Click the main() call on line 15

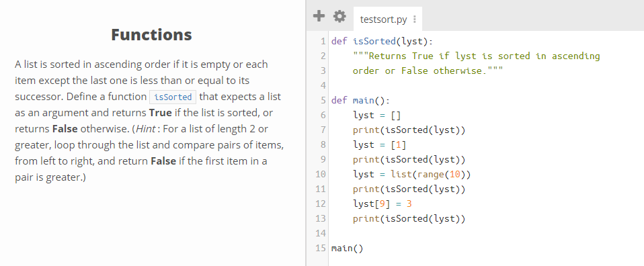347,248
